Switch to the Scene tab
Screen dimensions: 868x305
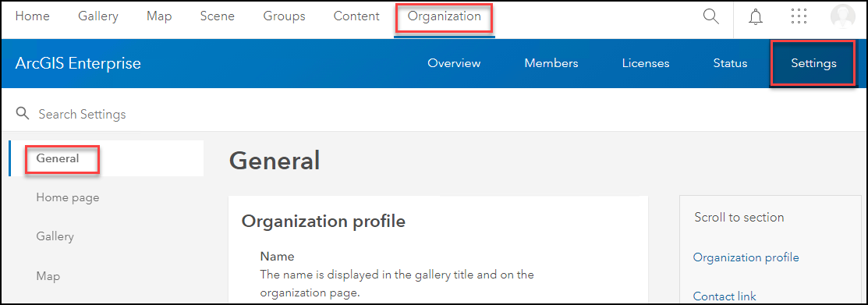tap(217, 16)
